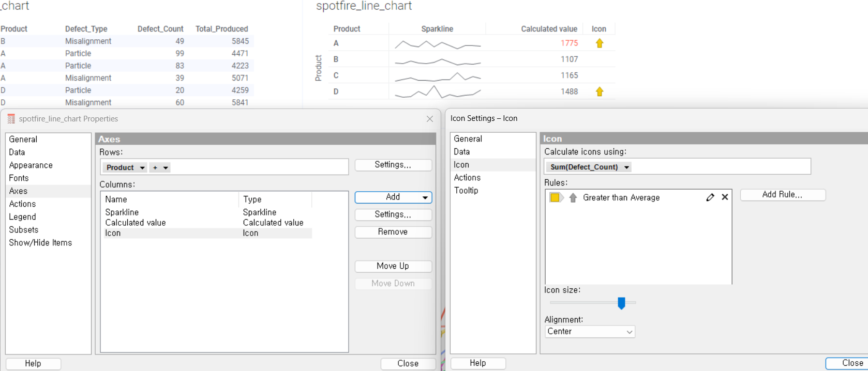Click the Defect_Count column header in data table
This screenshot has width=868, height=371.
tap(160, 29)
